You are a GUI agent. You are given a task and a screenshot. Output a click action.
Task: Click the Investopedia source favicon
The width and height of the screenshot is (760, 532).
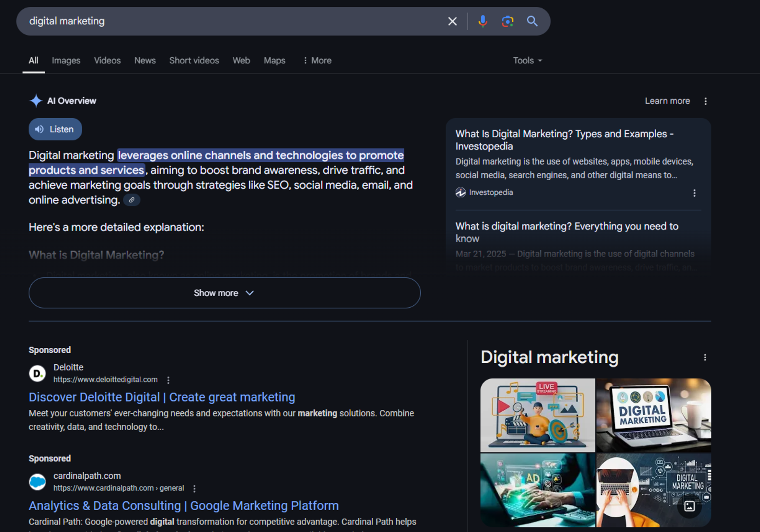(x=460, y=193)
